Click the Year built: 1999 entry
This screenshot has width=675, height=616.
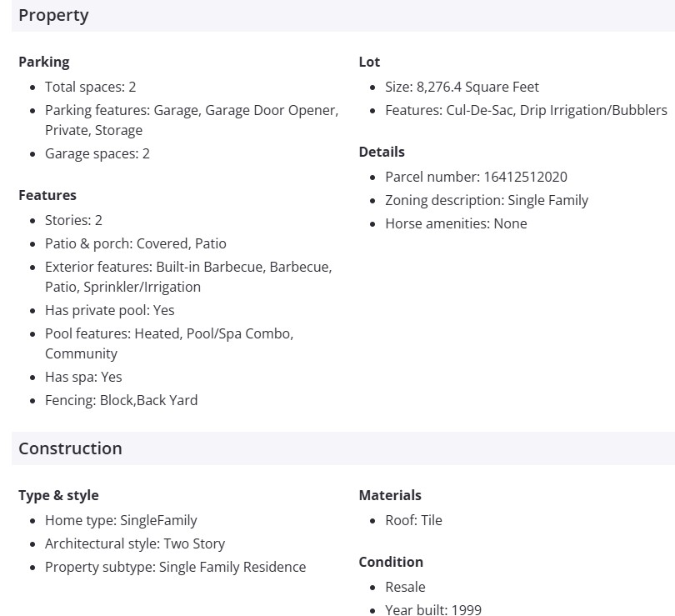coord(433,610)
